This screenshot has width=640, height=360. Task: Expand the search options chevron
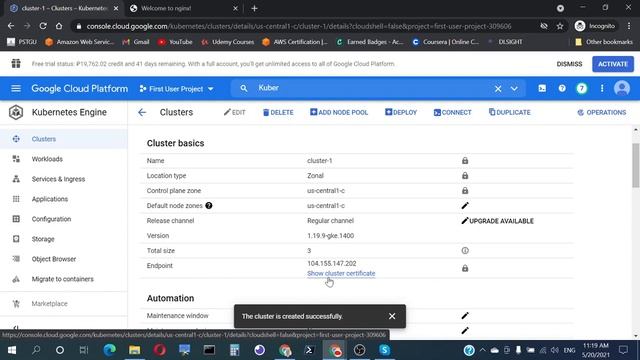[x=514, y=89]
